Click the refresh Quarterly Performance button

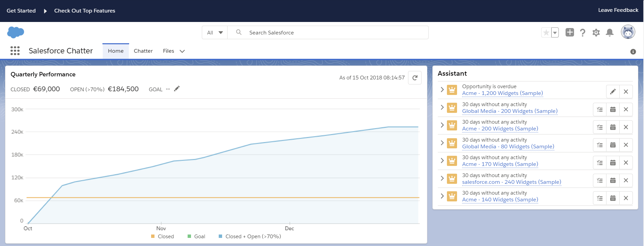pos(414,78)
